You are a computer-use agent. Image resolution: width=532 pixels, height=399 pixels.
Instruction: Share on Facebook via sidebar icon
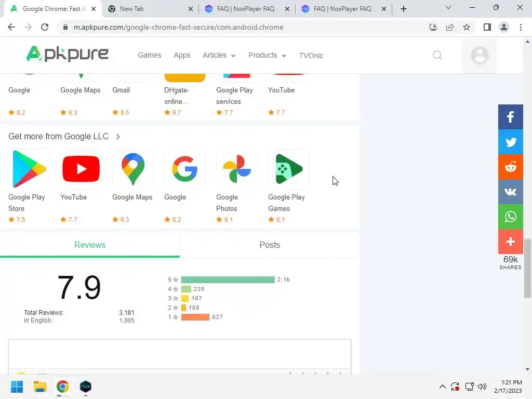[510, 117]
